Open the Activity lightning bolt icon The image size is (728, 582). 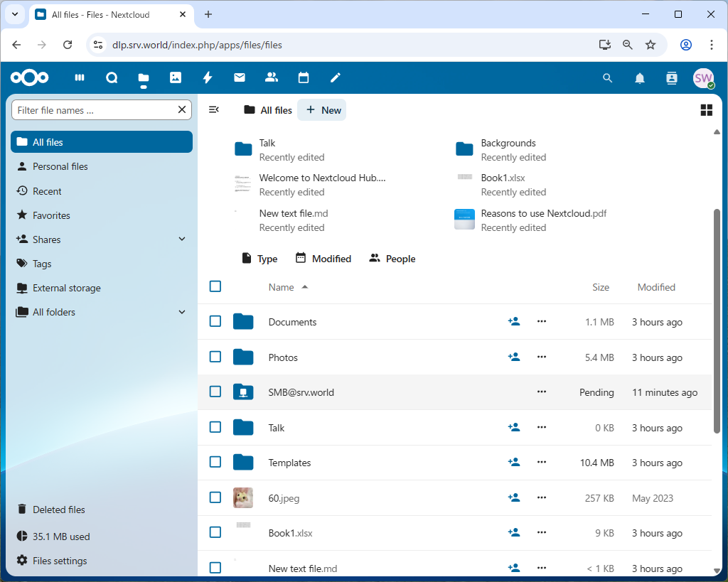(x=208, y=78)
